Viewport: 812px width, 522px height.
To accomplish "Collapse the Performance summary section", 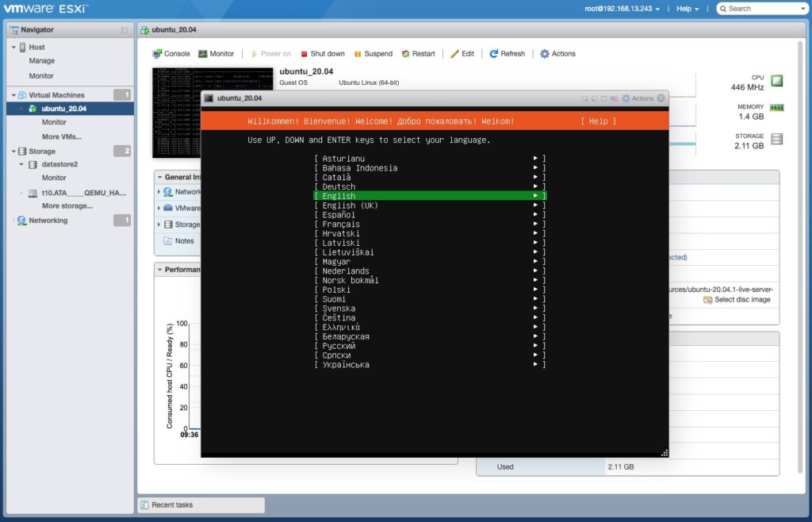I will coord(160,270).
